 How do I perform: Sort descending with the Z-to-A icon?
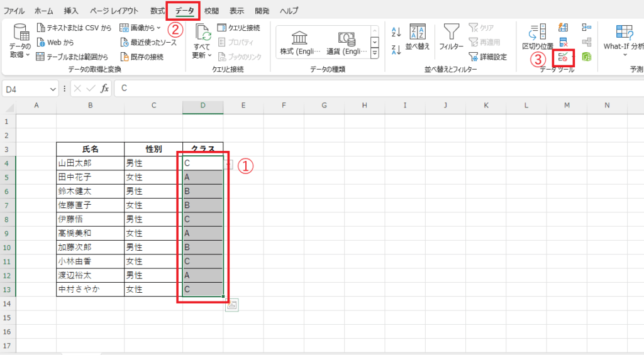[396, 50]
